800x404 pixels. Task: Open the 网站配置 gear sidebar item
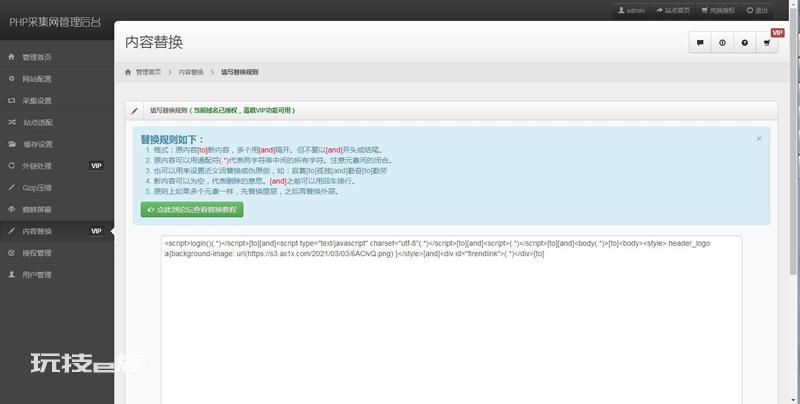(x=57, y=79)
